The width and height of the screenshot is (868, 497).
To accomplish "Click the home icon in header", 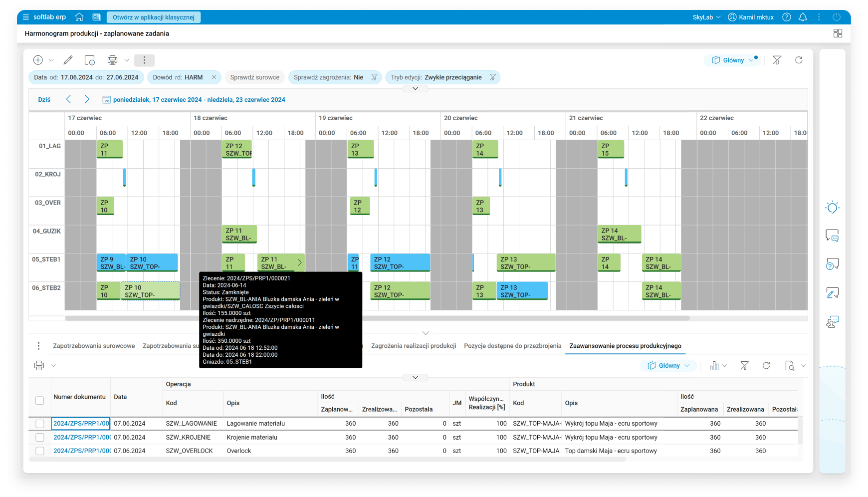I will pos(79,17).
